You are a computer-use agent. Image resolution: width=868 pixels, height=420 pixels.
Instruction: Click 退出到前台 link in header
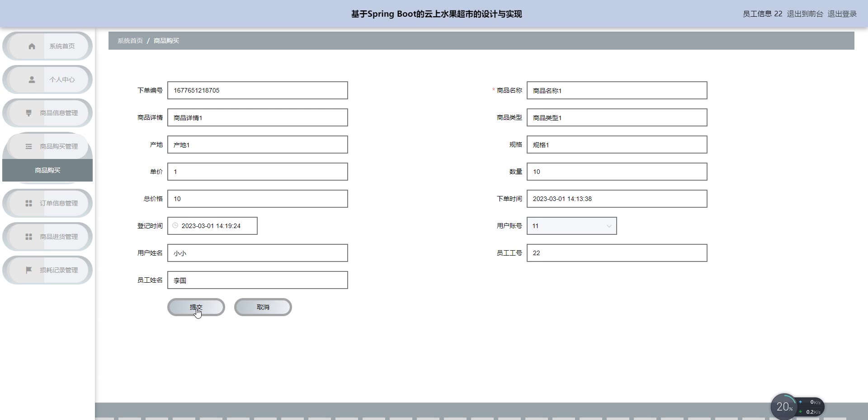coord(805,14)
